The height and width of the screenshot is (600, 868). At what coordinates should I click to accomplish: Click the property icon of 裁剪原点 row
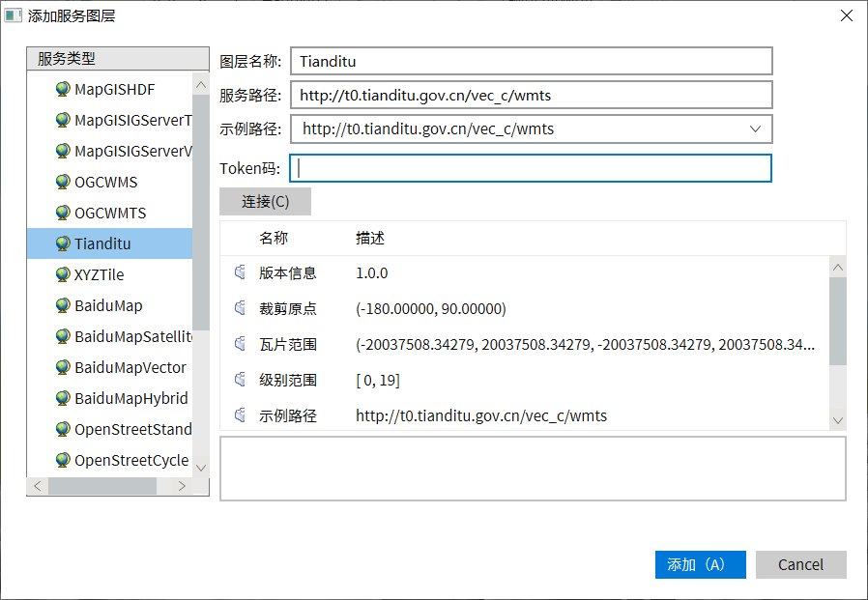(x=240, y=308)
